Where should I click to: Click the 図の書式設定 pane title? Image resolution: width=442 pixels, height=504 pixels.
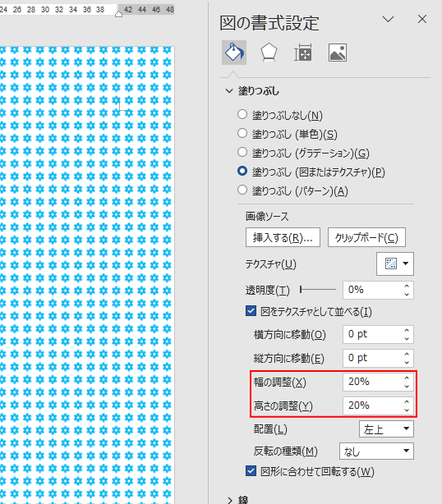click(269, 23)
